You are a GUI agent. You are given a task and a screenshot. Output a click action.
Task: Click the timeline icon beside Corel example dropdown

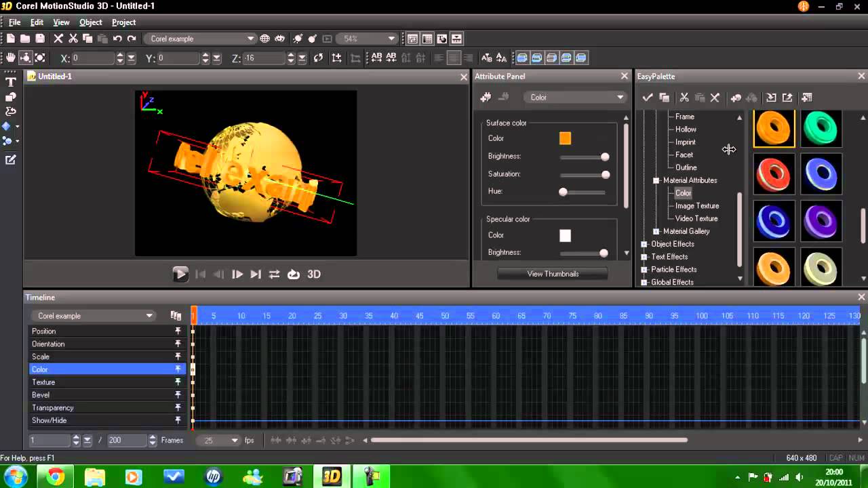coord(176,316)
